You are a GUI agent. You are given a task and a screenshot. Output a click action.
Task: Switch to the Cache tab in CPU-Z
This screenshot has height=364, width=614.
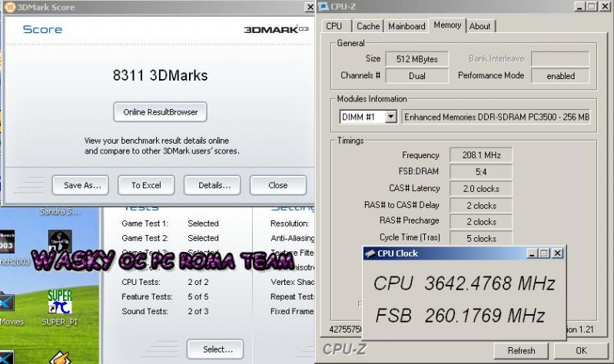pos(368,26)
